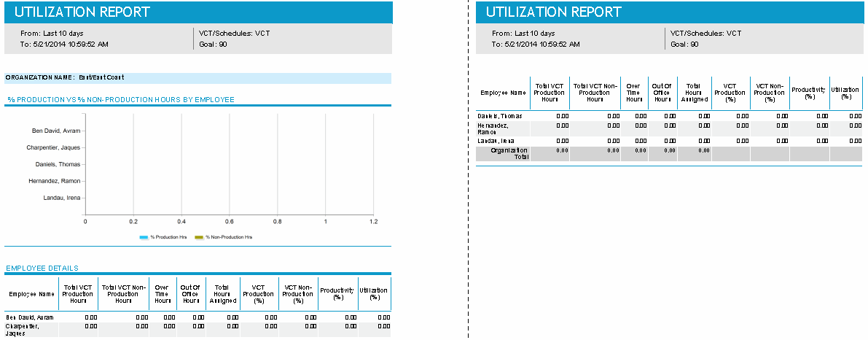
Task: Click the 0.4 gridline label on chart
Action: pyautogui.click(x=181, y=221)
